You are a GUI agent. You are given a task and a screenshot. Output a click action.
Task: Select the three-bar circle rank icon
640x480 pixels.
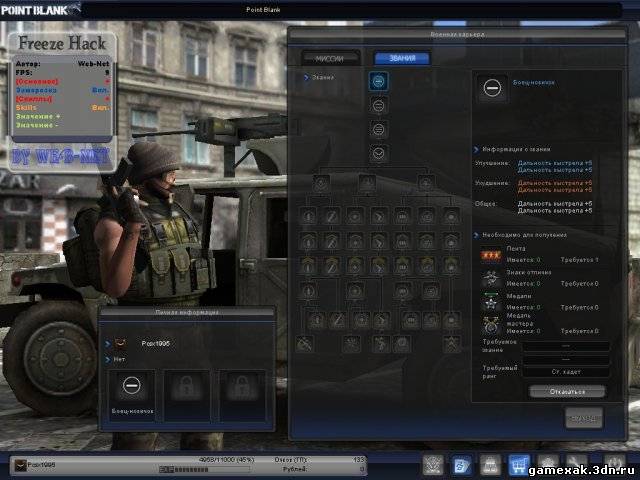[378, 129]
